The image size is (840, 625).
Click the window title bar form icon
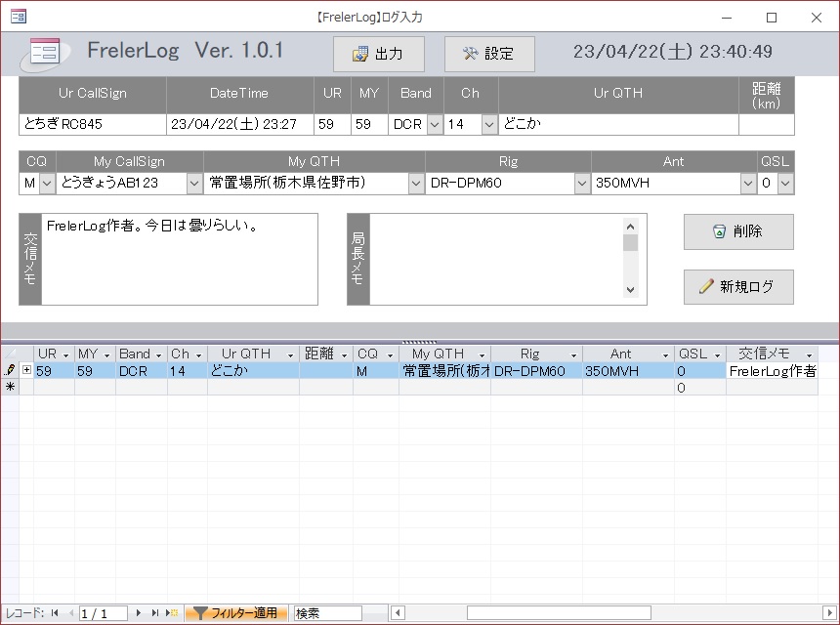[19, 17]
